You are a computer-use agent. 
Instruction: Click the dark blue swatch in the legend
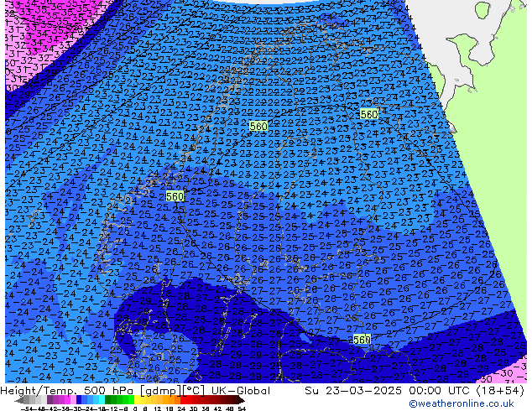click(79, 400)
